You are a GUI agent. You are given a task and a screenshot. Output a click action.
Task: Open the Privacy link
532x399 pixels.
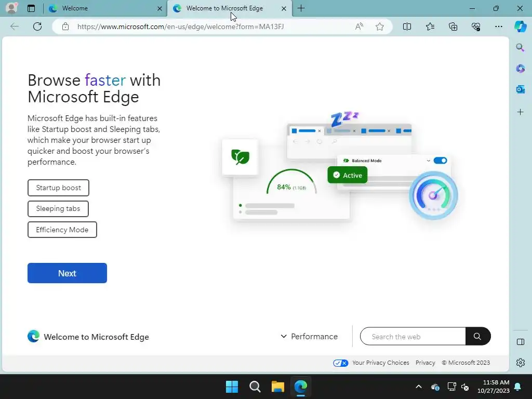[425, 363]
